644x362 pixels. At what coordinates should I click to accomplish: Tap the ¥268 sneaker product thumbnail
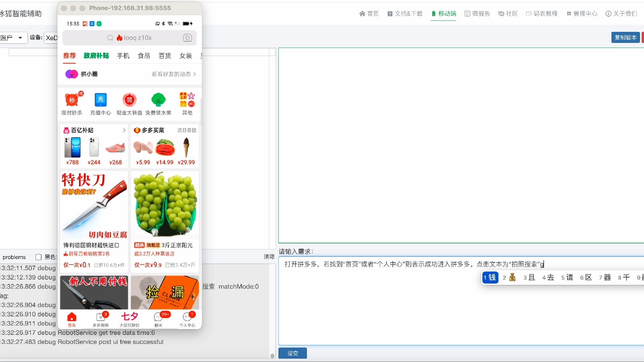tap(115, 147)
